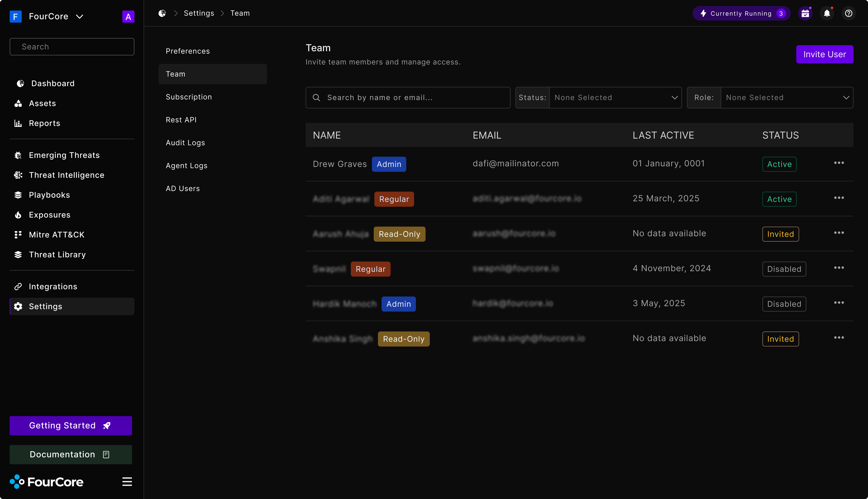Open the AD Users settings tab
The height and width of the screenshot is (499, 868).
coord(212,189)
